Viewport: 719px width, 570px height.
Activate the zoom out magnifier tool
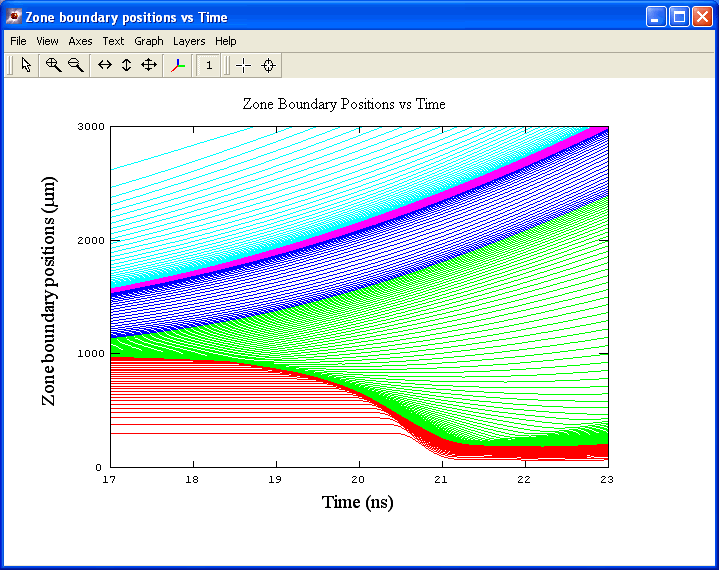point(75,65)
